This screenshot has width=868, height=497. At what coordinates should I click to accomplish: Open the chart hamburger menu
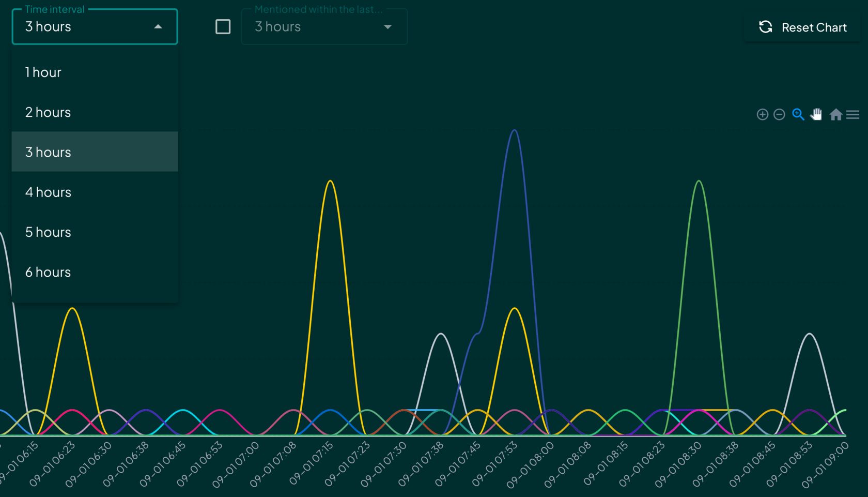[x=853, y=114]
